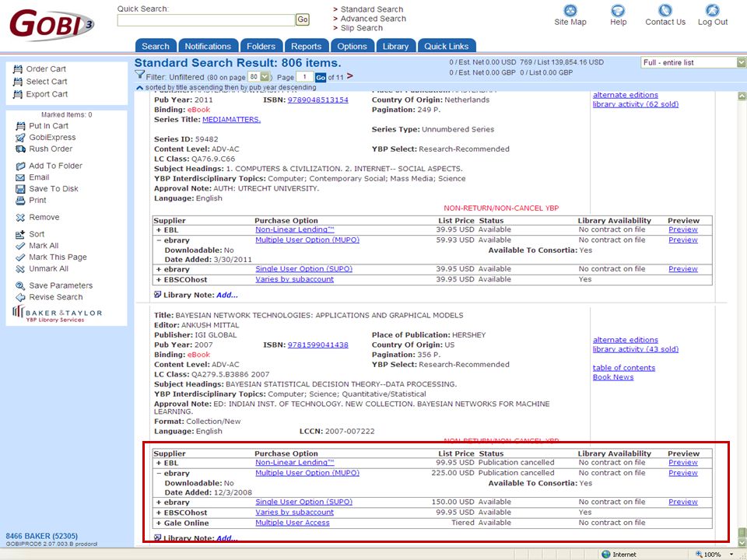
Task: Click the Baker & Taylor YBP logo
Action: pos(57,313)
